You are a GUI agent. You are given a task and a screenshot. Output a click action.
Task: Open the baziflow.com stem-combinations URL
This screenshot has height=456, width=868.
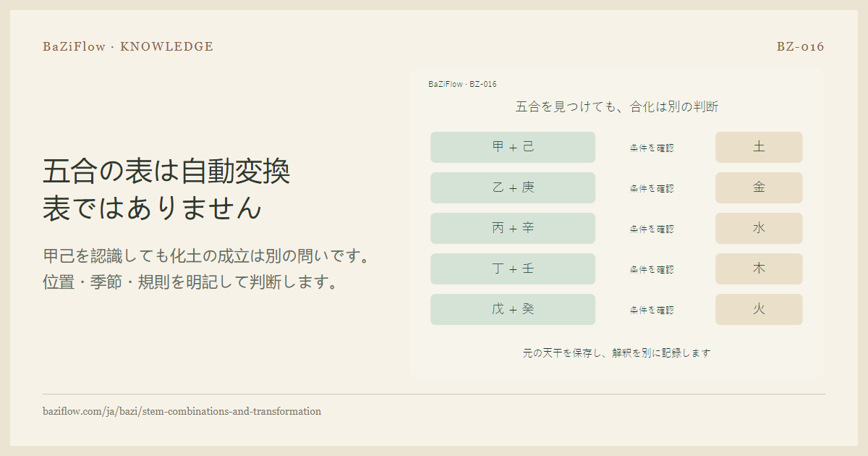(x=182, y=411)
